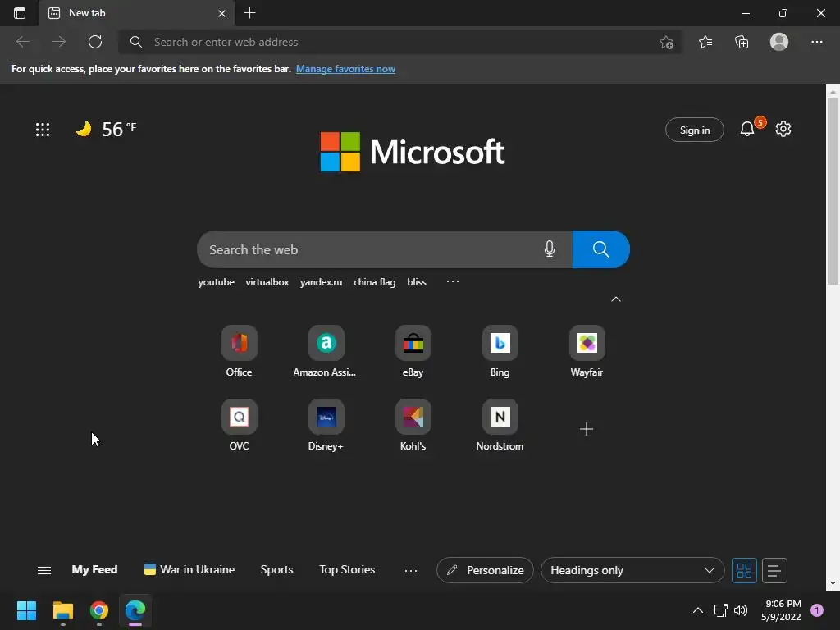Go back with the browser back arrow
The width and height of the screenshot is (840, 630).
coord(23,42)
